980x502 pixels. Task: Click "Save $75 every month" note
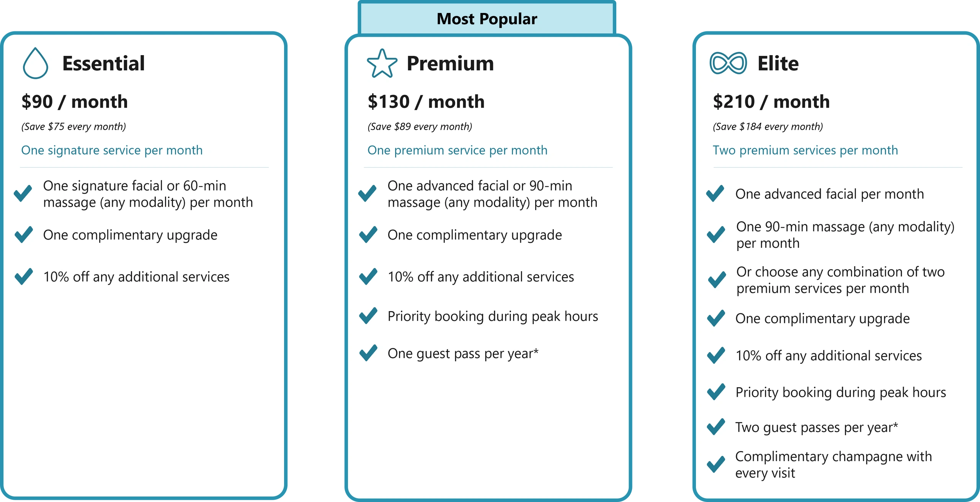coord(73,127)
